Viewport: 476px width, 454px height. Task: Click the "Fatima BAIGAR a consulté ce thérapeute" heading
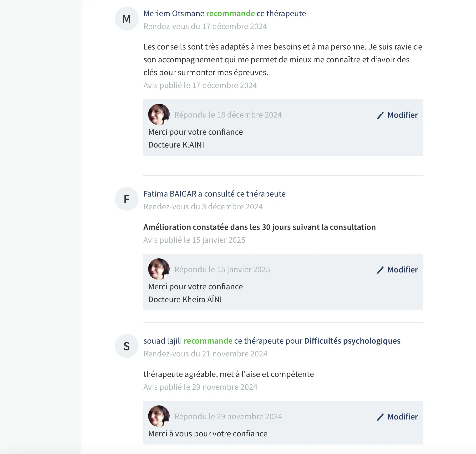pos(214,194)
